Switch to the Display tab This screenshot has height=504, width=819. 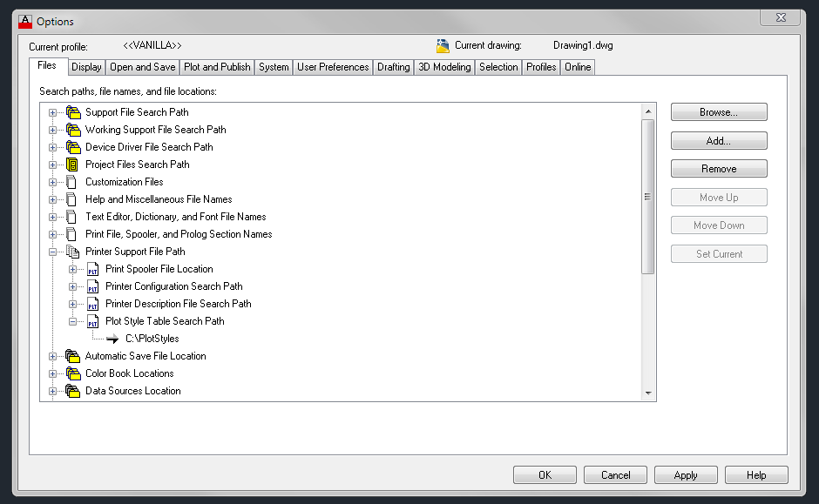(86, 67)
